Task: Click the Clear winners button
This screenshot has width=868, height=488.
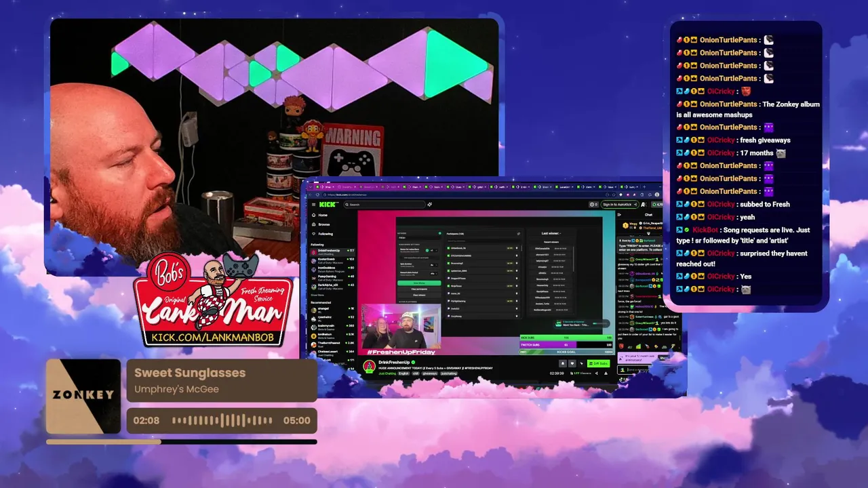Action: click(419, 295)
